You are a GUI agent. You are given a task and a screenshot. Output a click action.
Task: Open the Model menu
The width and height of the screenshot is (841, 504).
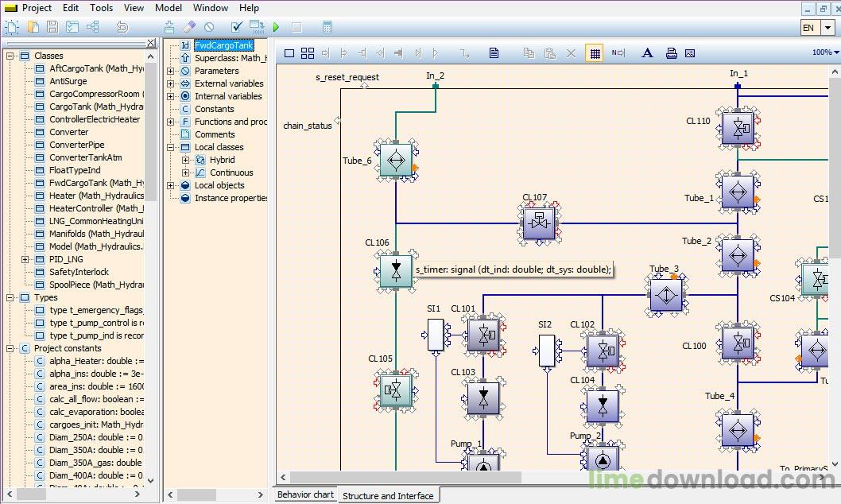(x=169, y=8)
